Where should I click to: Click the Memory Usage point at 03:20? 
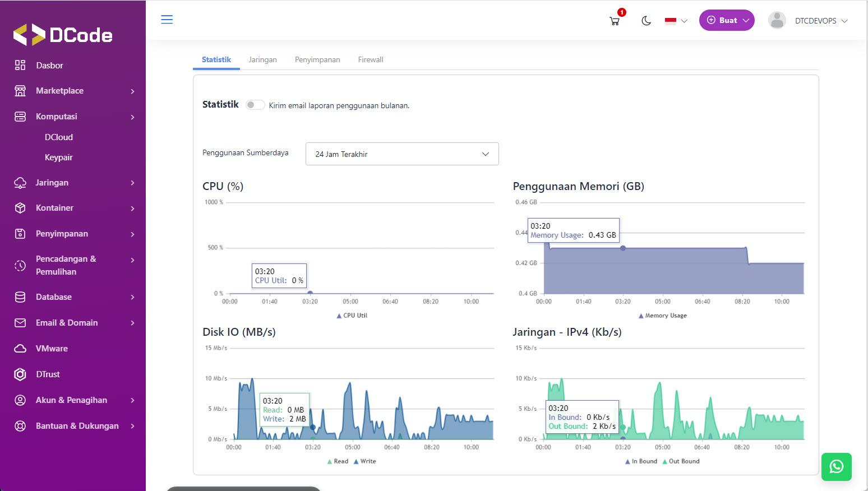point(622,248)
